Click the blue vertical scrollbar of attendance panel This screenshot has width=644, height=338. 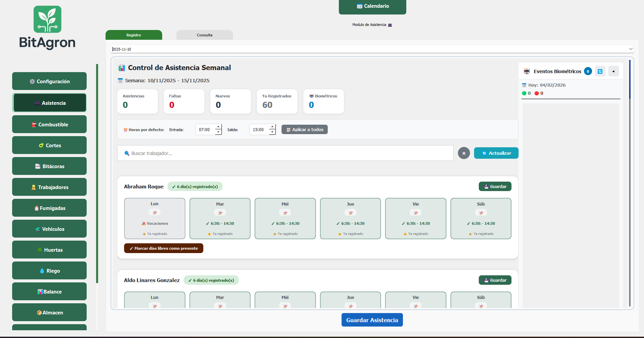(x=630, y=80)
